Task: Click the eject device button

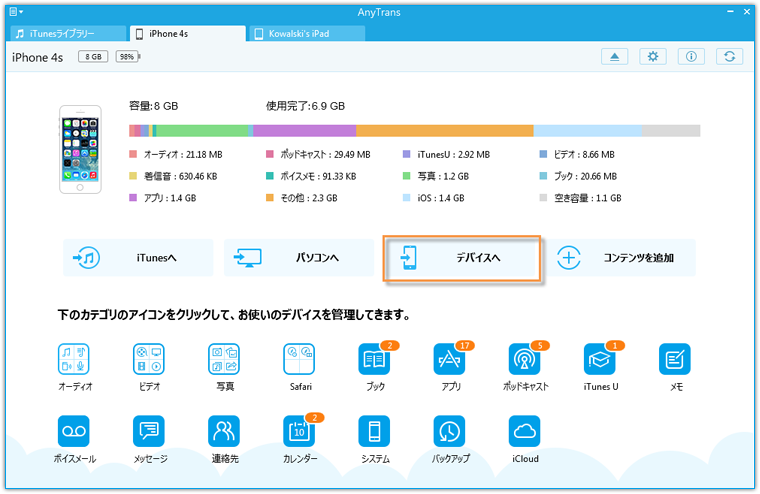Action: 615,57
